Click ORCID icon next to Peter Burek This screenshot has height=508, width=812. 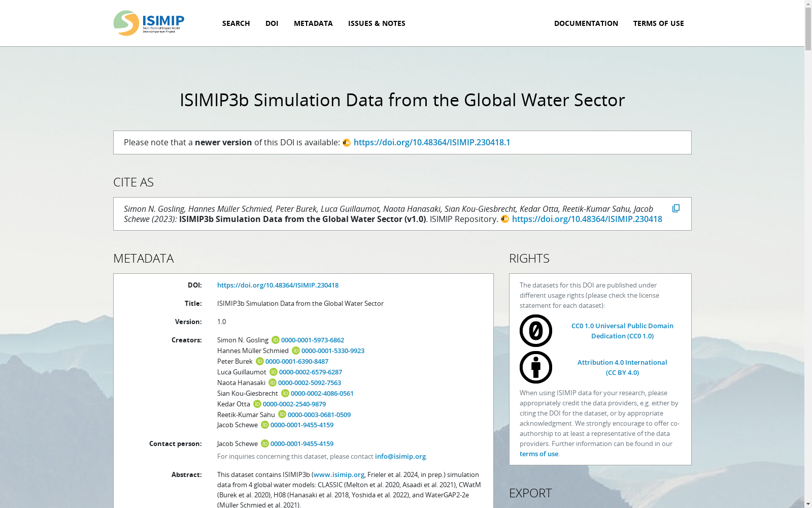click(259, 361)
